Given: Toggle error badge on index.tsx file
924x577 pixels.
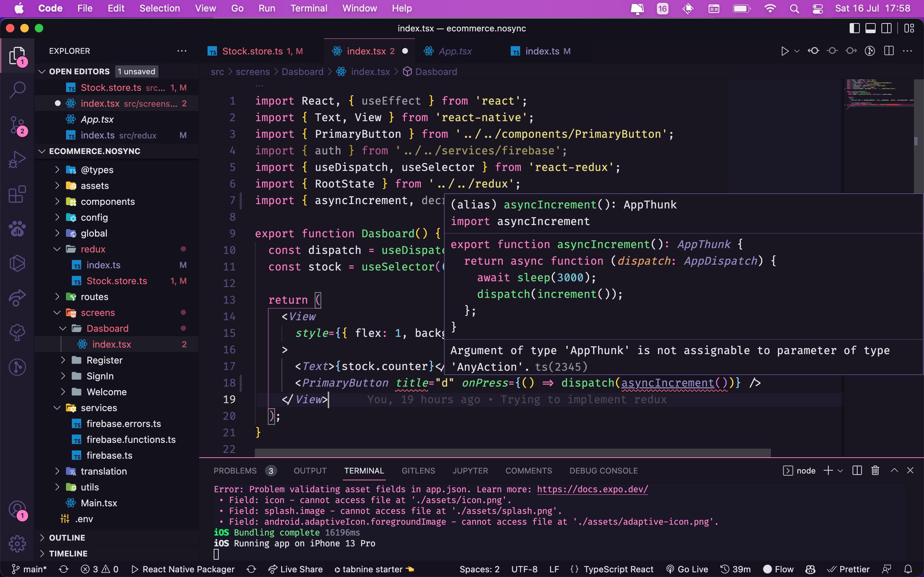Looking at the screenshot, I should pos(184,344).
